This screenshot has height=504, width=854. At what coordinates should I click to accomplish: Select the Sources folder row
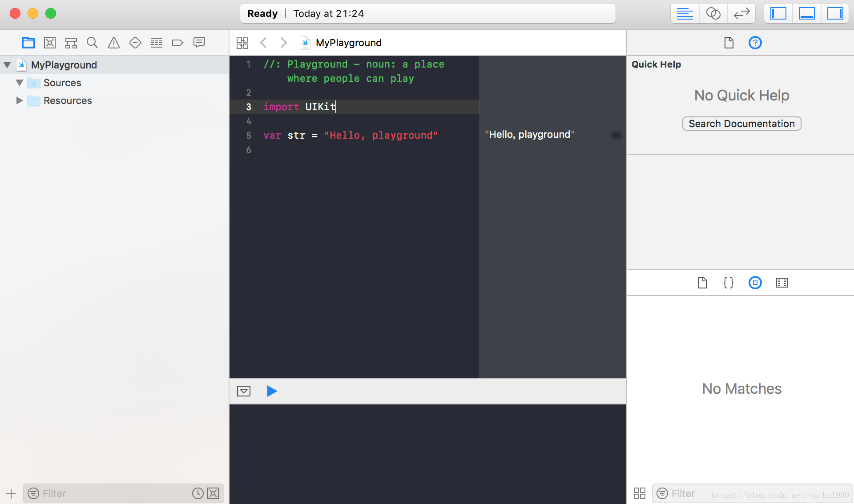tap(114, 83)
